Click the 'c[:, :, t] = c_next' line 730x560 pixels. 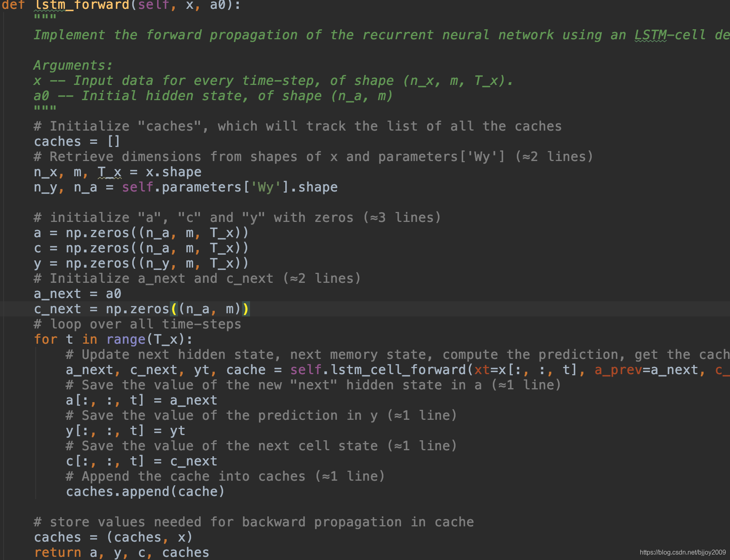[x=142, y=461]
